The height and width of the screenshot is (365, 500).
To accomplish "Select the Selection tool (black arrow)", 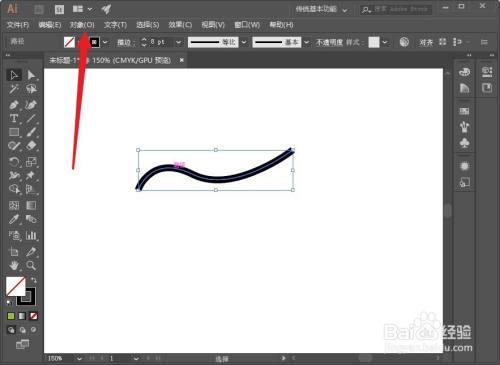I will pos(14,75).
